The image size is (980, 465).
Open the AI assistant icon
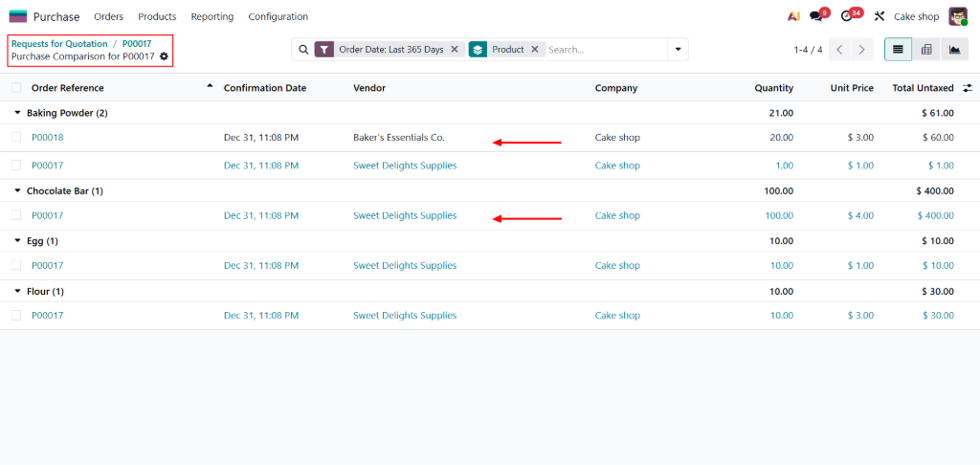click(793, 16)
